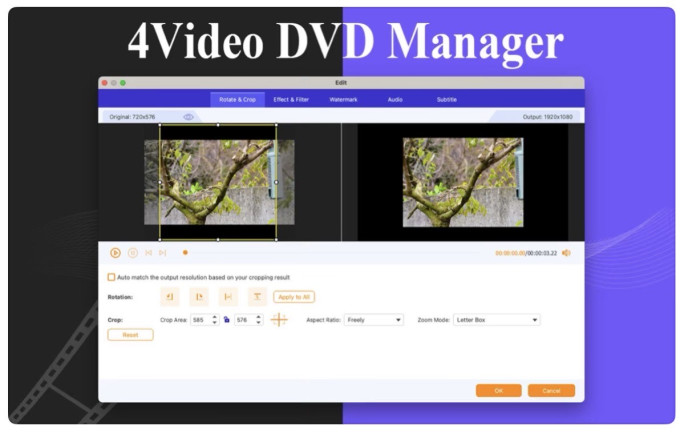Click the left-middle crop handle
680x434 pixels.
tap(160, 182)
